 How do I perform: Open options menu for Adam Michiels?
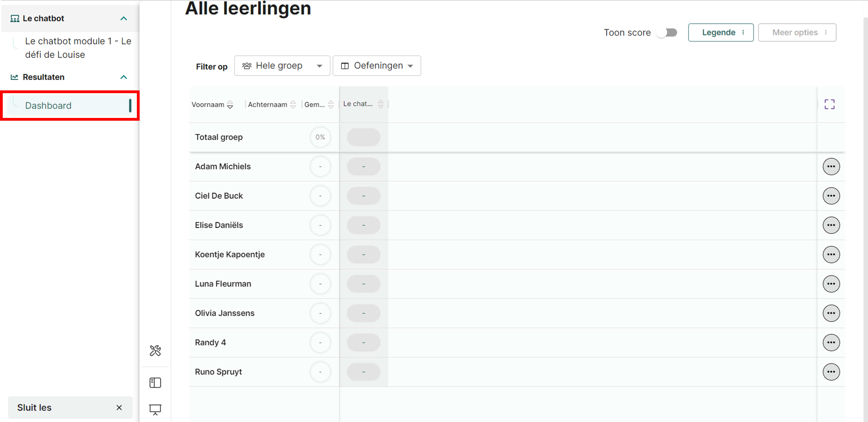point(831,166)
